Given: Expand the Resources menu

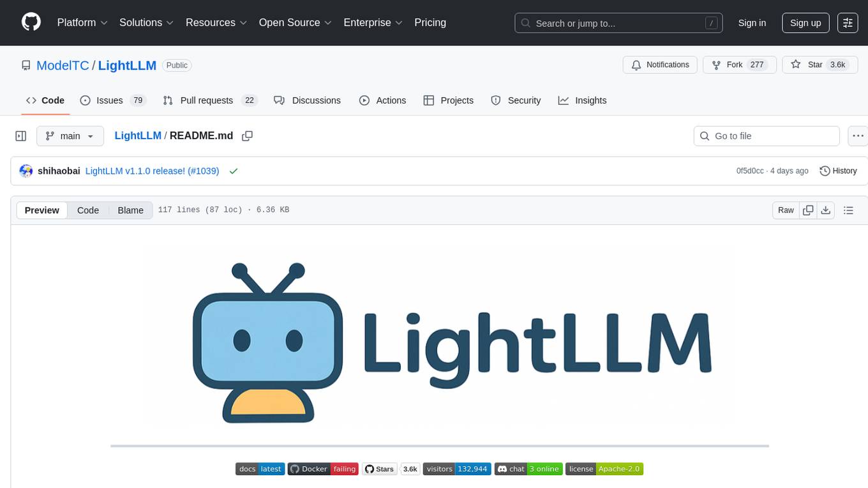Looking at the screenshot, I should tap(216, 22).
